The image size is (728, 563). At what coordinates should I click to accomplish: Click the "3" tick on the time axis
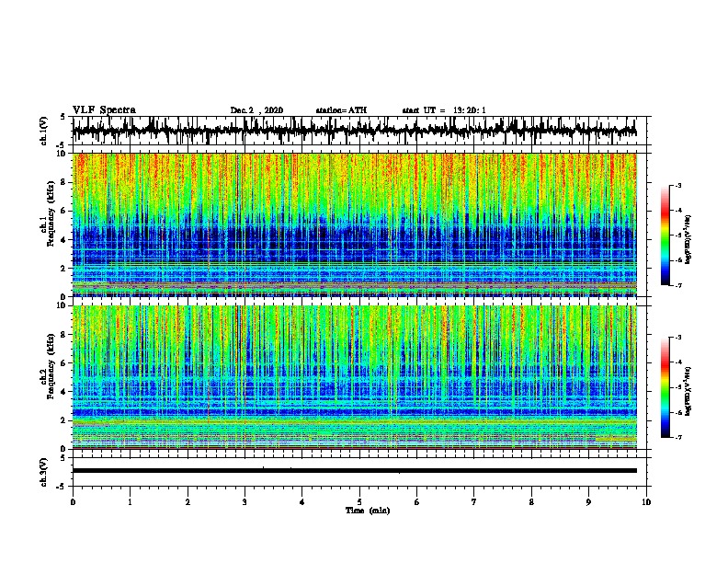click(x=245, y=501)
